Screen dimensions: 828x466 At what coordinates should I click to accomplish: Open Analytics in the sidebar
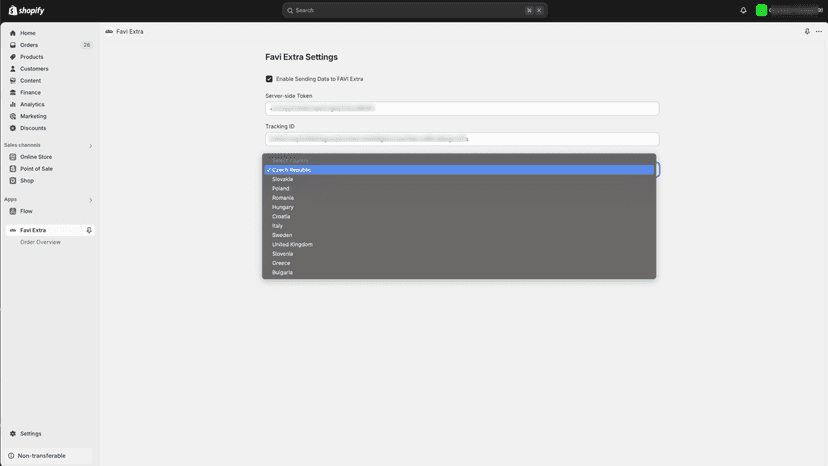click(x=32, y=104)
